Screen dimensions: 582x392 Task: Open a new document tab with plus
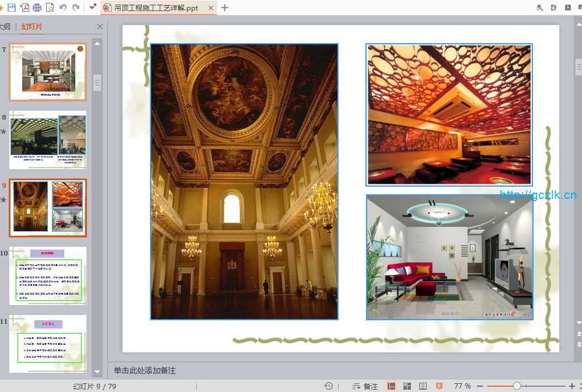[225, 8]
